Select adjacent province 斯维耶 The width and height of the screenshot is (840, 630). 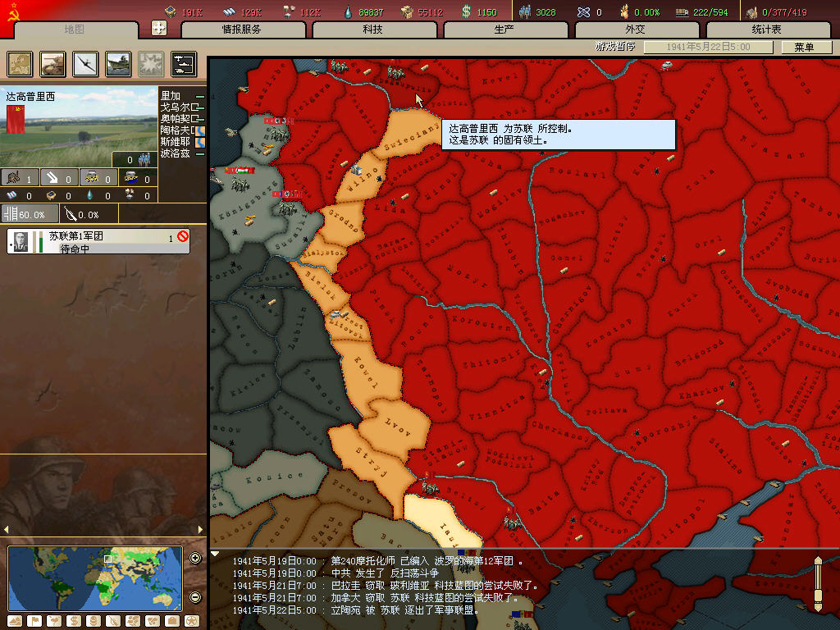click(176, 141)
